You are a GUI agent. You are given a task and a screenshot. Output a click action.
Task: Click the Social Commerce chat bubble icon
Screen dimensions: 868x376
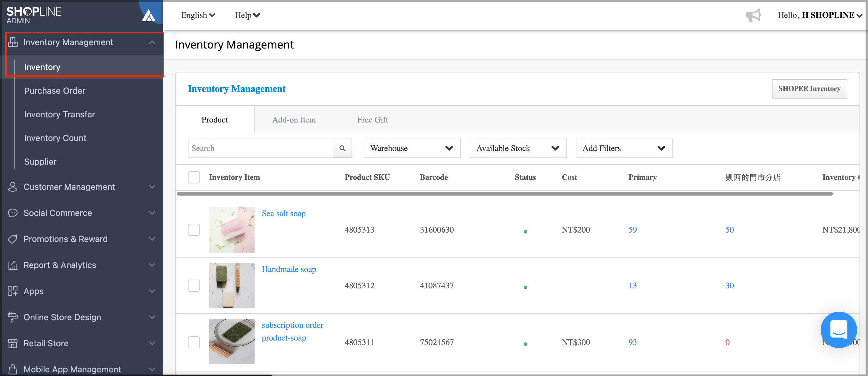[13, 213]
